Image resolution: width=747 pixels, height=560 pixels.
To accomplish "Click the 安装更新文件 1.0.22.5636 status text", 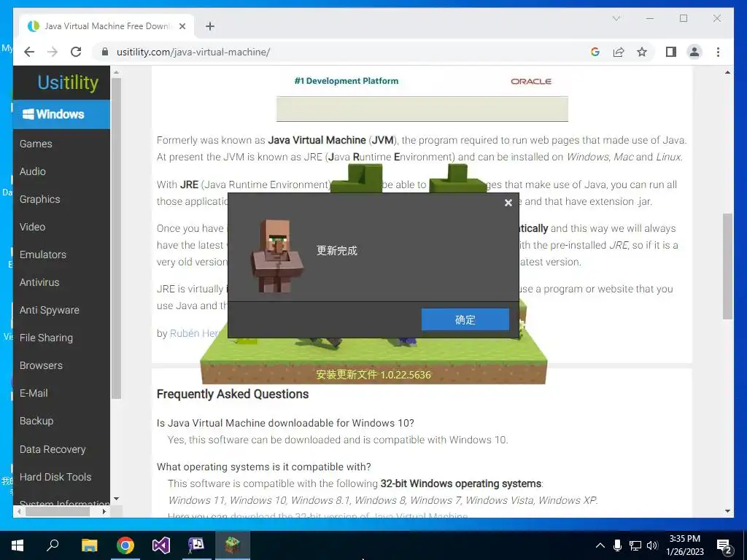I will [373, 375].
